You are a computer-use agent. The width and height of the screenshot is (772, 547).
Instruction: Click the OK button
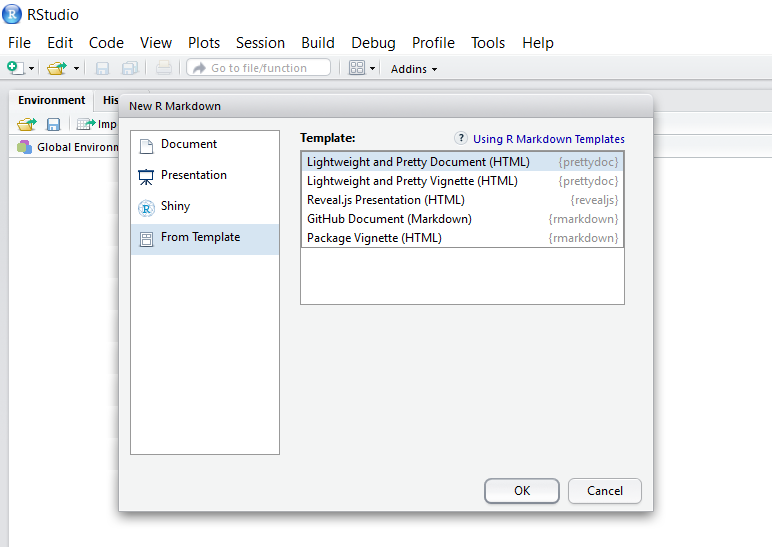pos(522,491)
